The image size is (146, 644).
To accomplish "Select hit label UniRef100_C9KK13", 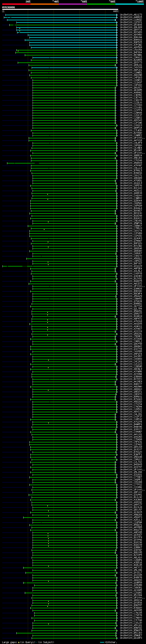I will click(x=131, y=58).
